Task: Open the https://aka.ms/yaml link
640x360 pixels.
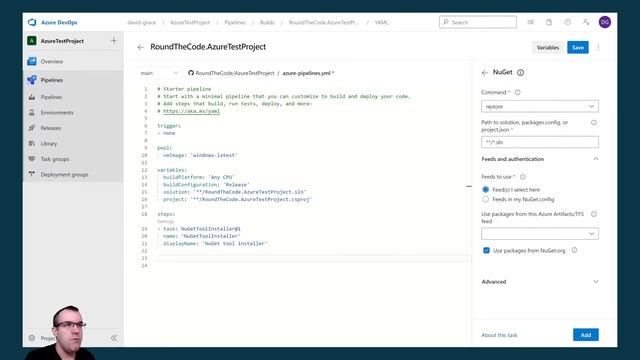Action: pos(191,111)
